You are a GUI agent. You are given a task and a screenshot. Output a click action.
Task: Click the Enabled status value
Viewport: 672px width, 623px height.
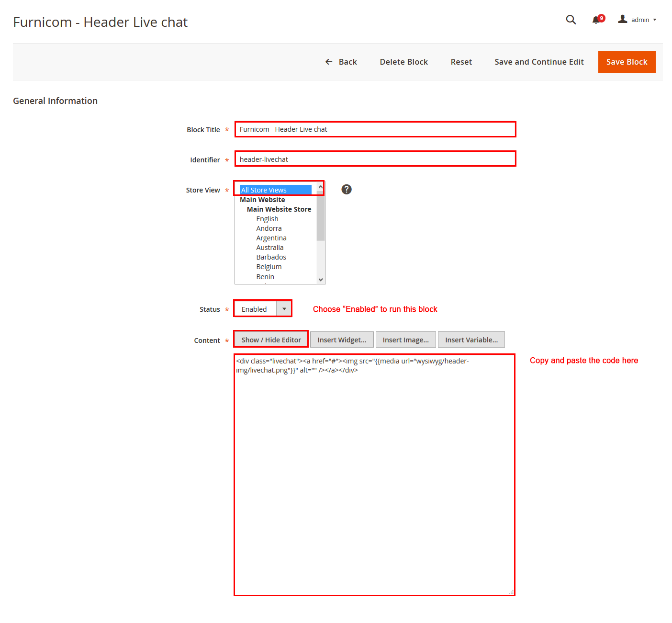pos(254,309)
